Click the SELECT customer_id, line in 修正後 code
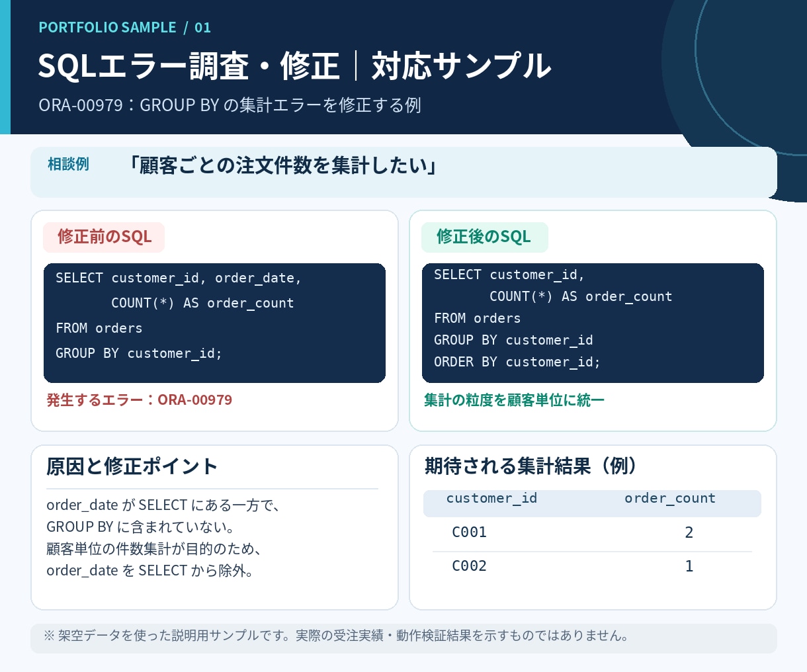807x672 pixels. tap(509, 274)
